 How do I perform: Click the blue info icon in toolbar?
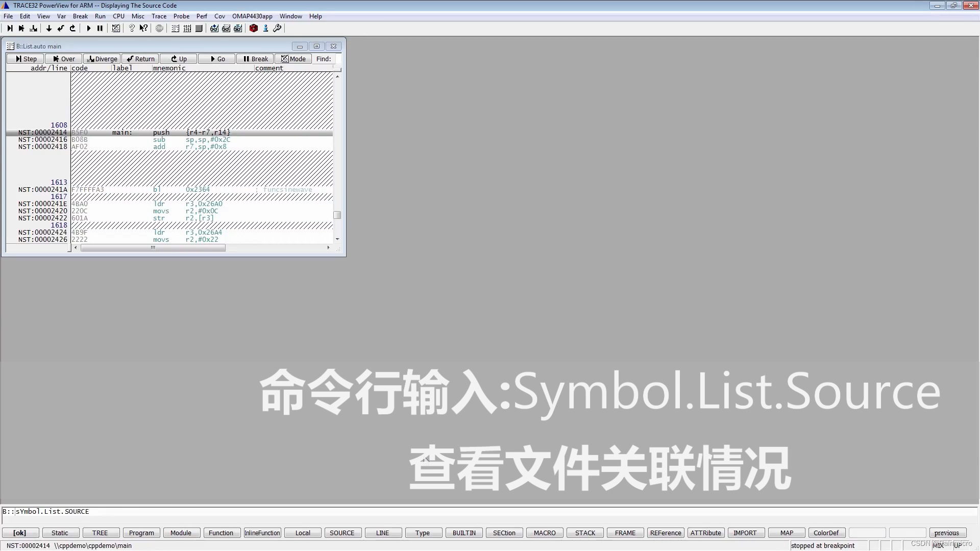[x=265, y=29]
